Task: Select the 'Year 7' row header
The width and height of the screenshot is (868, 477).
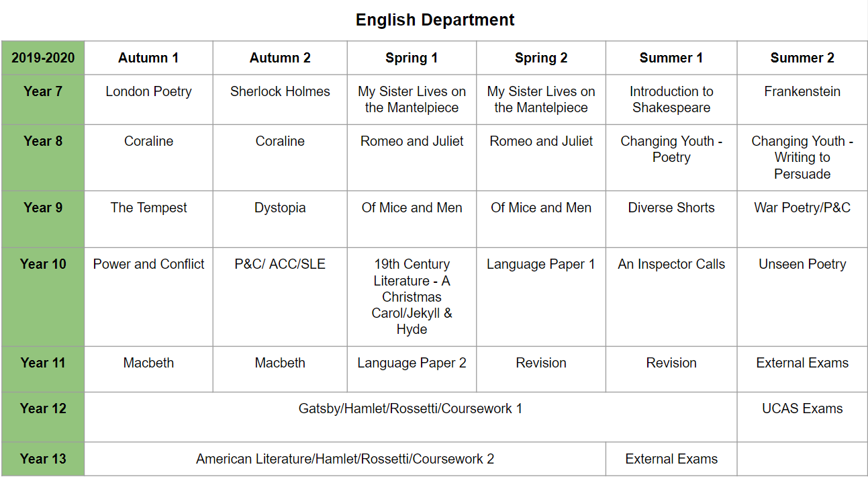Action: click(x=43, y=99)
